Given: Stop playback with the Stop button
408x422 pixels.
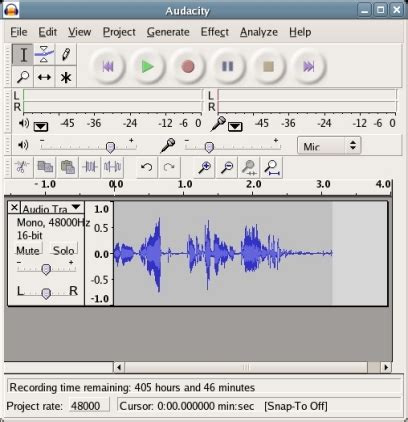Looking at the screenshot, I should coord(268,66).
